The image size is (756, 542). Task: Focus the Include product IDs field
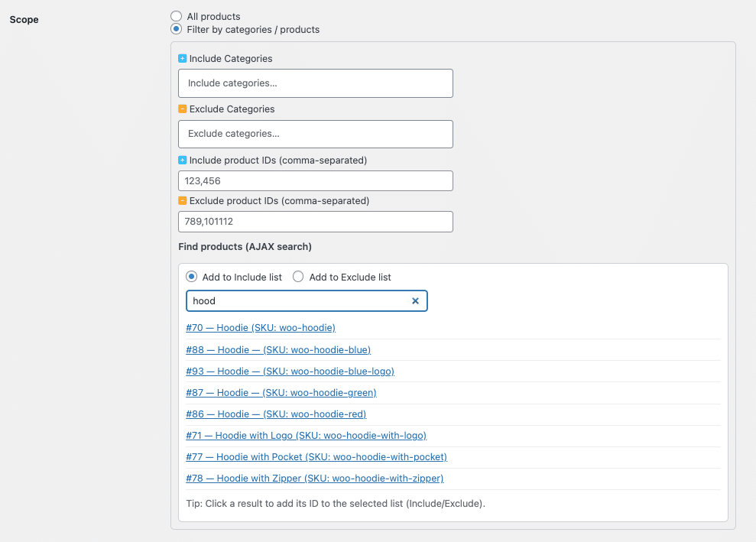[315, 181]
